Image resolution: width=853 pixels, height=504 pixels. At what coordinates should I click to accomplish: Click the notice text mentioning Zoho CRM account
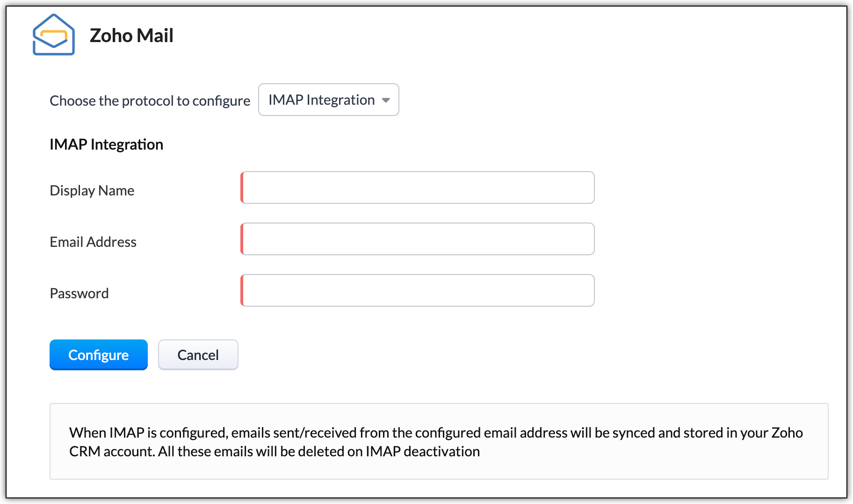pyautogui.click(x=436, y=442)
